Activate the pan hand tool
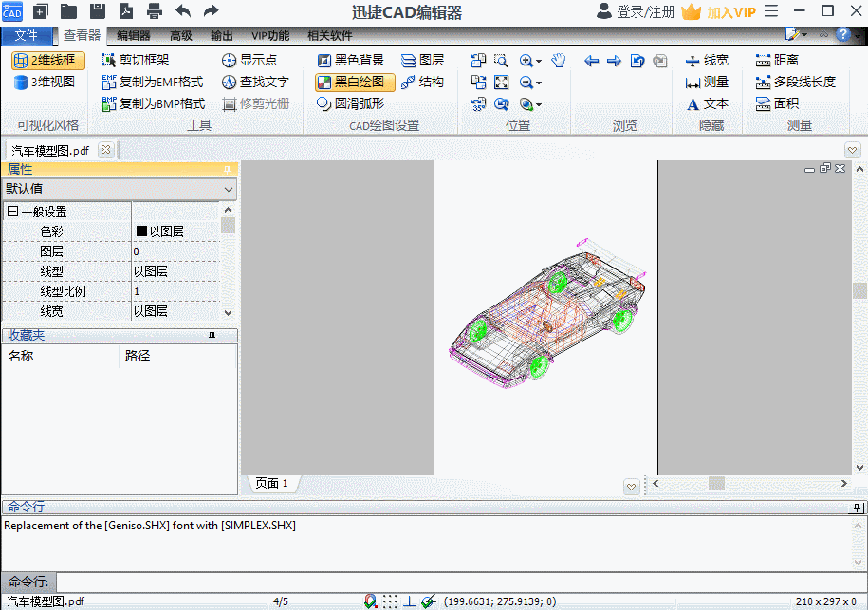868x610 pixels. (558, 60)
